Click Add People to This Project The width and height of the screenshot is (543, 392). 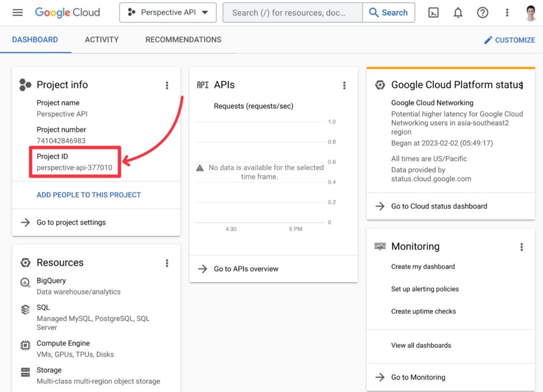(x=89, y=195)
